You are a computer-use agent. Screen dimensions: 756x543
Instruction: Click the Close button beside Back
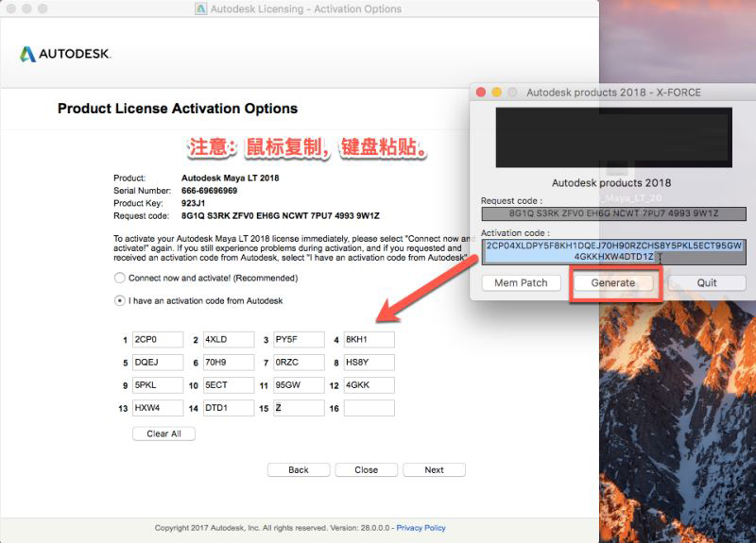(367, 469)
